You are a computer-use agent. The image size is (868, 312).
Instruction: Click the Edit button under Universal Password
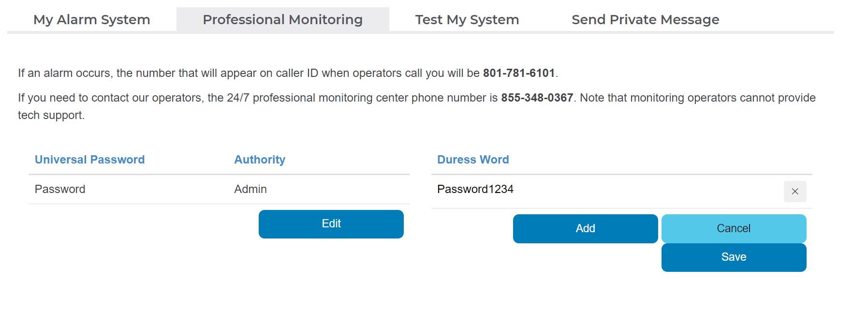[331, 224]
